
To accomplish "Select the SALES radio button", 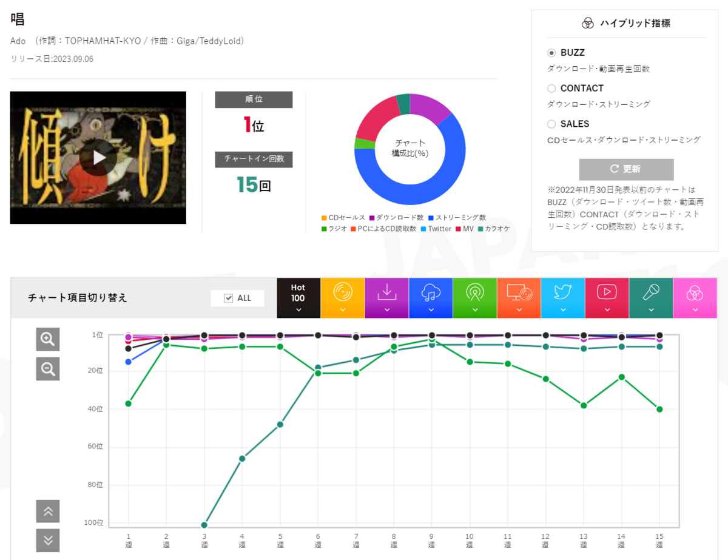I will 551,124.
